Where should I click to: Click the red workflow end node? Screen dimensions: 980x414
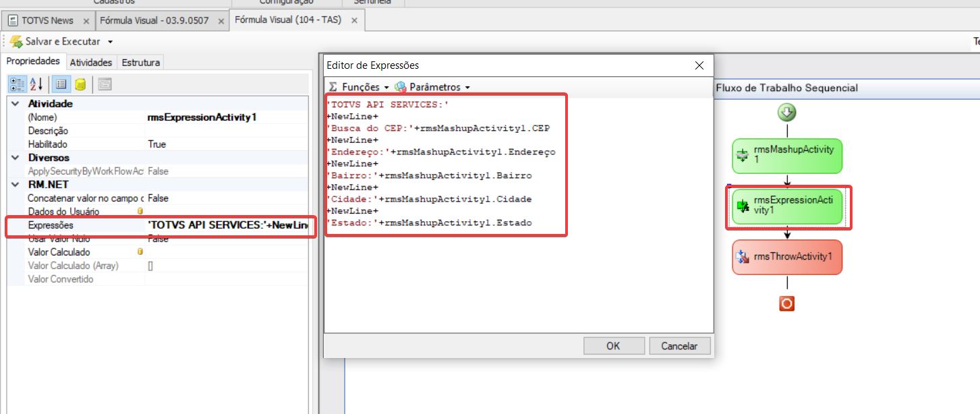[x=786, y=304]
